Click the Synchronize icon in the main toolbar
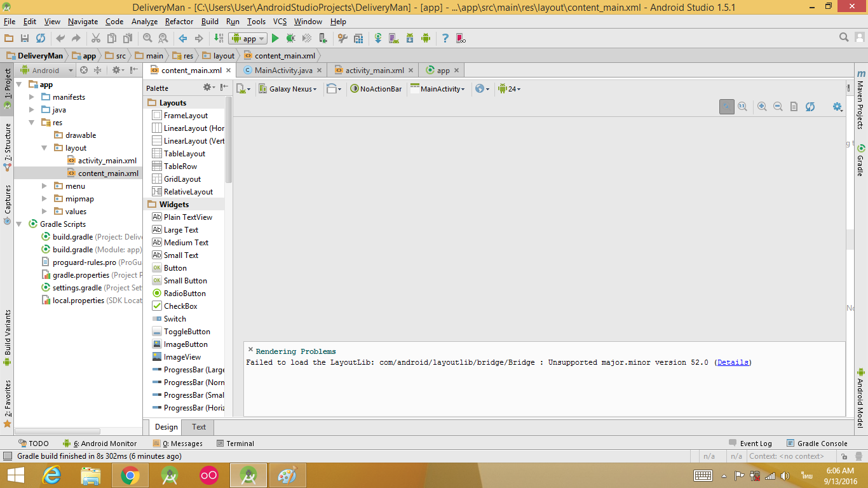868x488 pixels. coord(41,38)
